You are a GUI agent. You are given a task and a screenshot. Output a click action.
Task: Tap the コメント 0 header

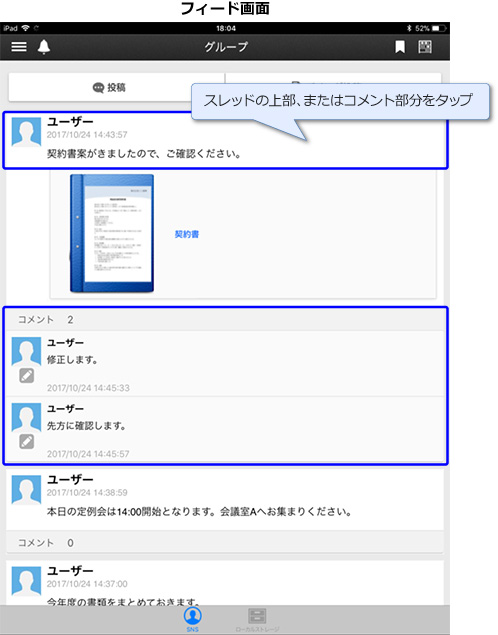click(225, 543)
